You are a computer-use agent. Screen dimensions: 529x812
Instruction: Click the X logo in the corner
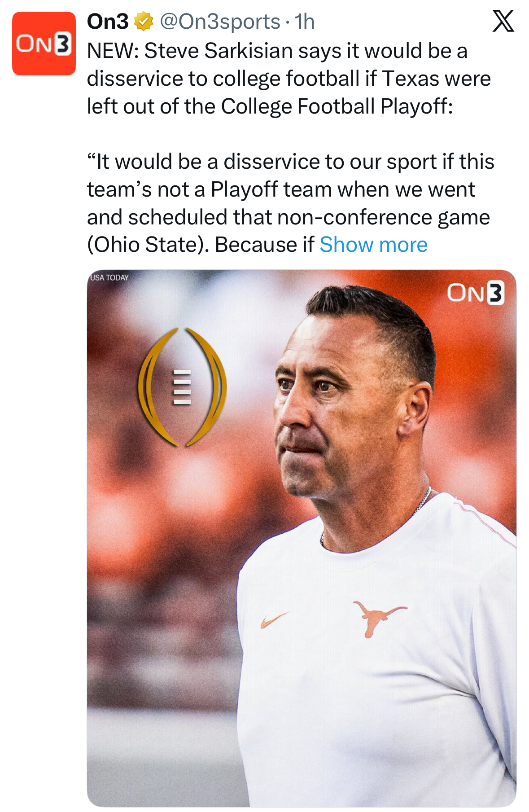(x=503, y=21)
